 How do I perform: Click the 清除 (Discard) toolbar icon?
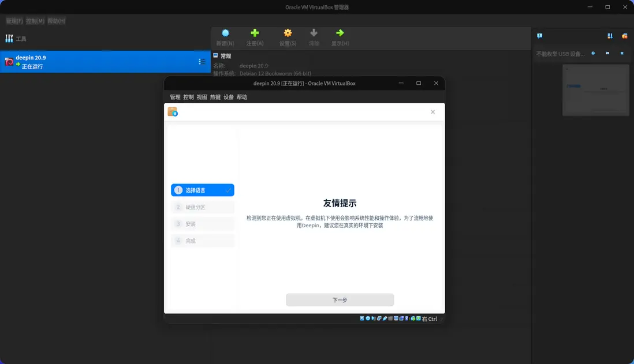pos(314,36)
